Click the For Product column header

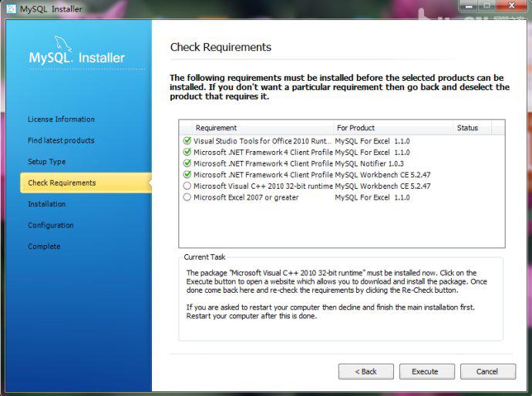tap(393, 128)
